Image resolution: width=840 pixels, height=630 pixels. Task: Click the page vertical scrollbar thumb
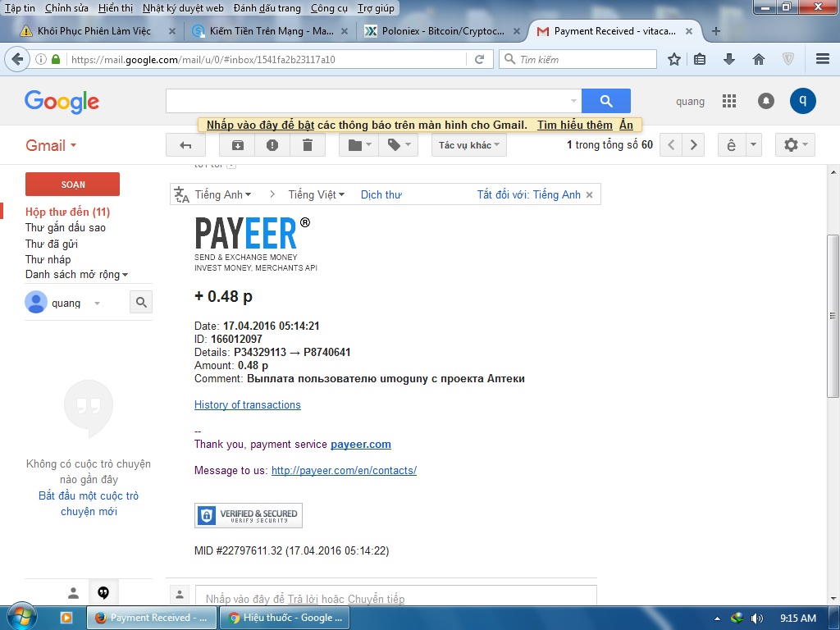[x=833, y=316]
